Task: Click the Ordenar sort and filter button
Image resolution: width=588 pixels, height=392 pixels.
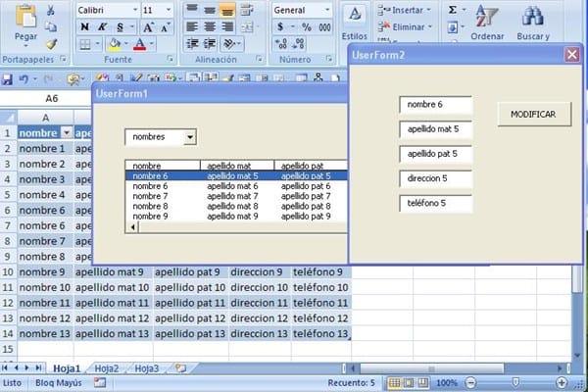Action: click(487, 23)
